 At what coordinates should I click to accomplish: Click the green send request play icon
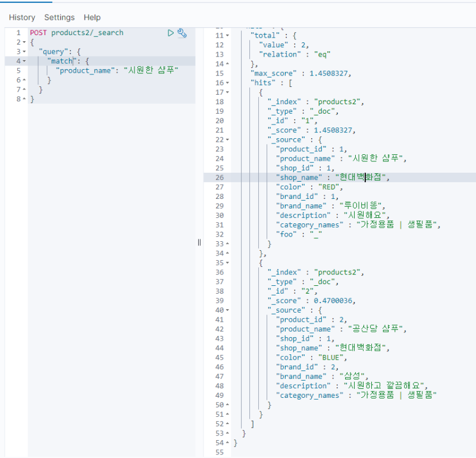pos(171,33)
